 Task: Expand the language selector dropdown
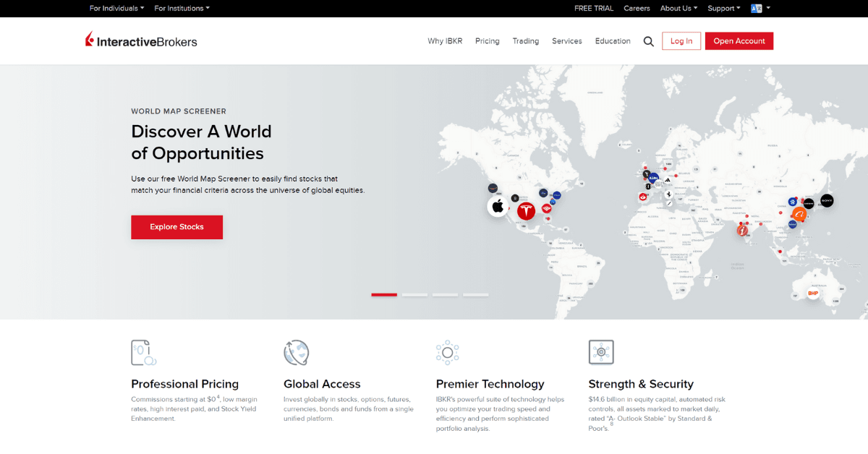click(759, 8)
